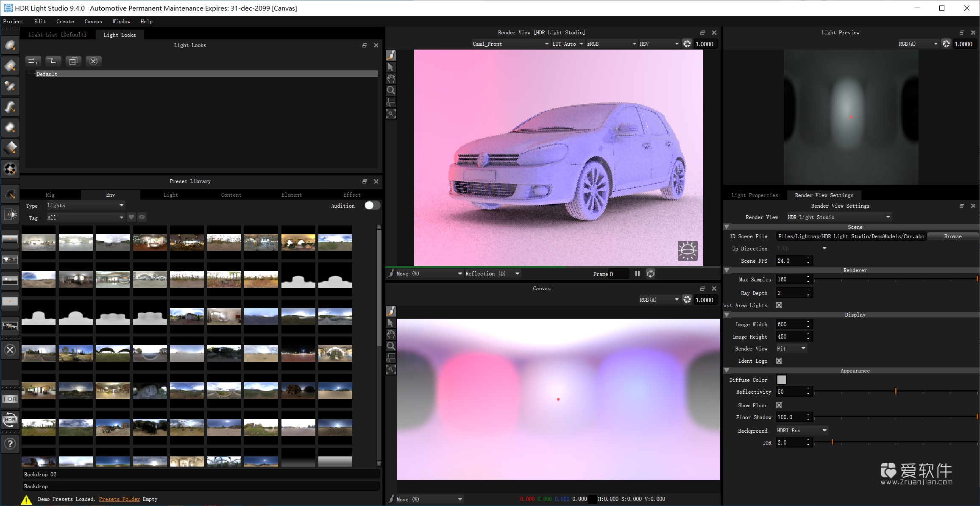Click the sun backdrop icon in Render View
The width and height of the screenshot is (980, 506).
[688, 251]
